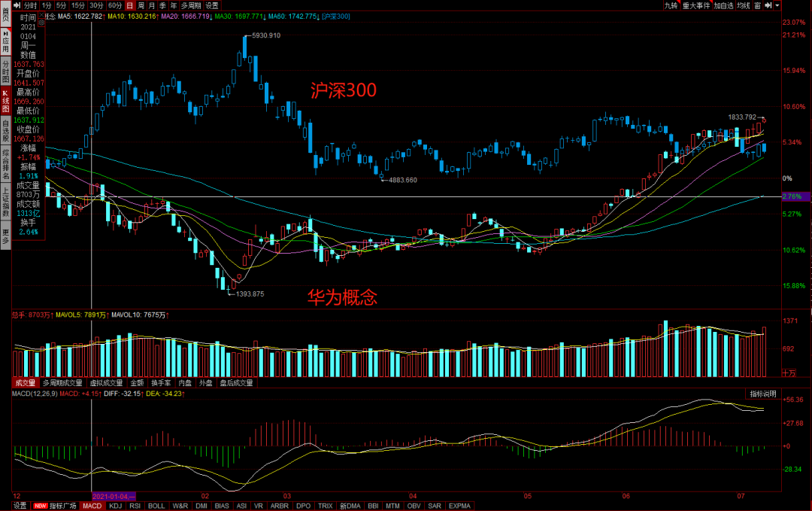The height and width of the screenshot is (511, 812).
Task: Open info panel settings gear icon
Action: (x=41, y=23)
